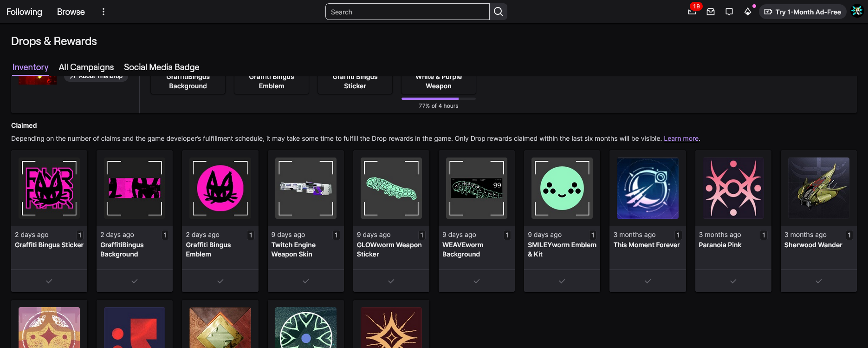The width and height of the screenshot is (868, 348).
Task: Open the Prime loot crown icon
Action: [692, 12]
